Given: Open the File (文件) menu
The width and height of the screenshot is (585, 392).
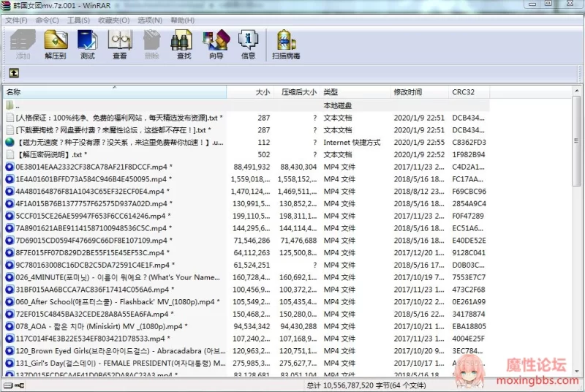Looking at the screenshot, I should [16, 20].
